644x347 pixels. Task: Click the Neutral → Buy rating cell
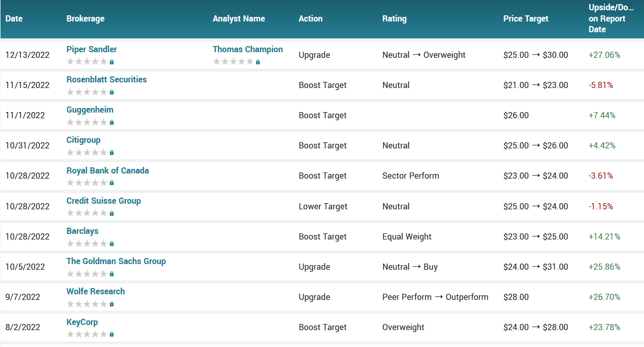(410, 267)
